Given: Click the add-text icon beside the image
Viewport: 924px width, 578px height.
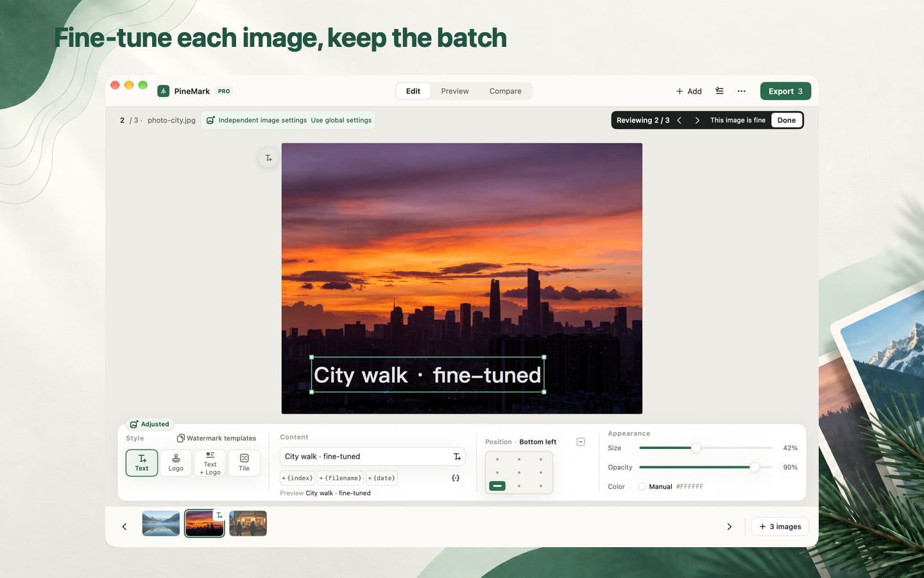Looking at the screenshot, I should point(268,158).
